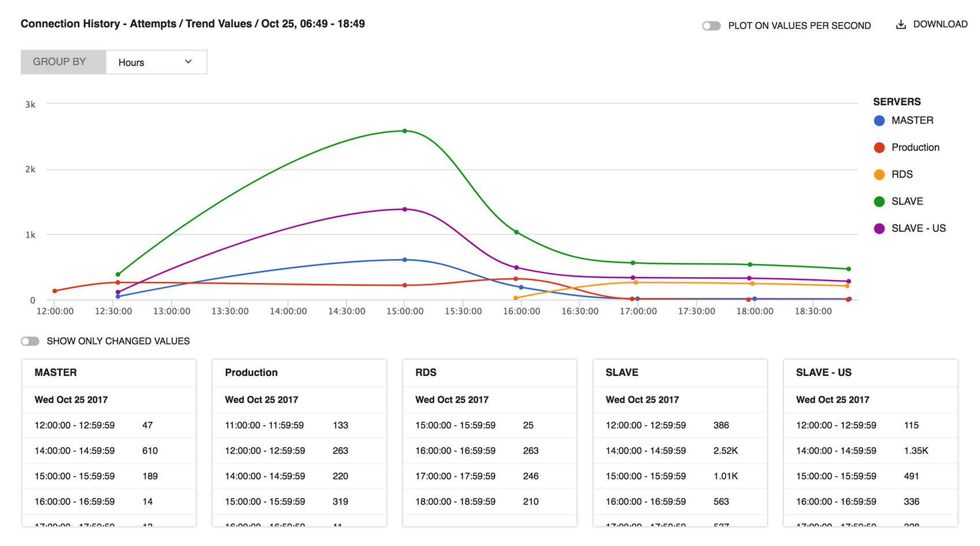Click SLAVE row showing 2.52K
980x546 pixels.
[x=680, y=451]
